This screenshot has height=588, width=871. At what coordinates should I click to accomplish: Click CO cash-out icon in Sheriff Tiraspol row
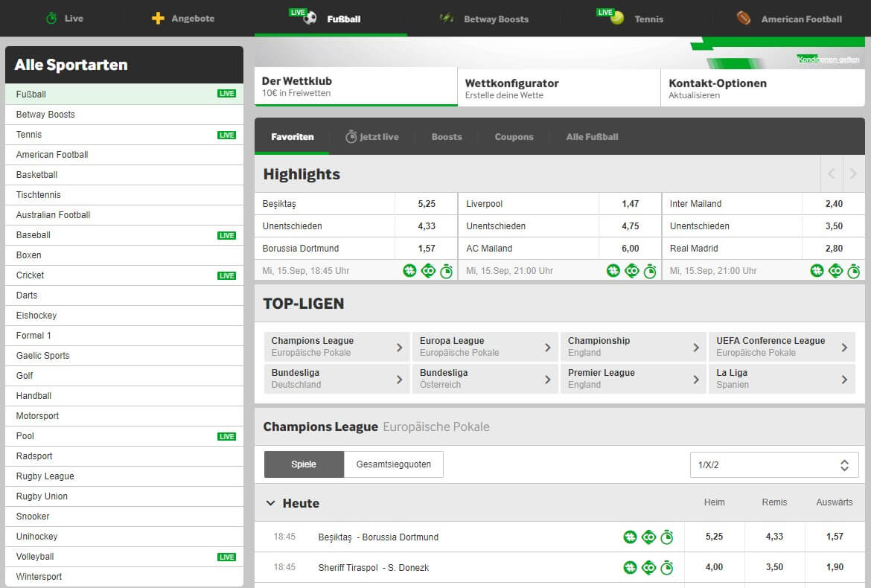(649, 567)
